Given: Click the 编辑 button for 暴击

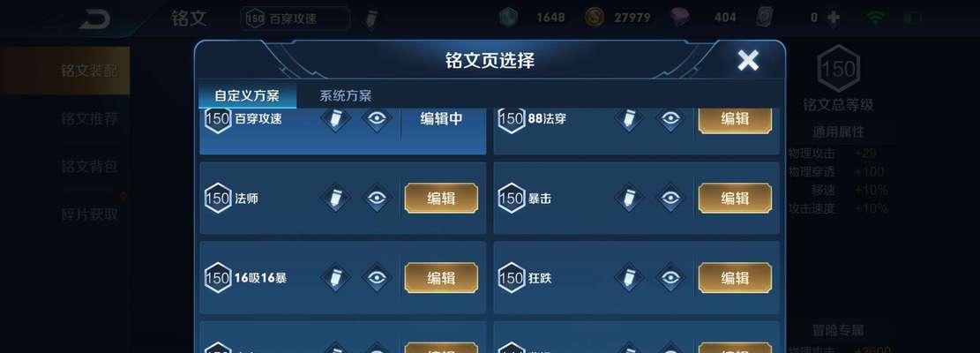Looking at the screenshot, I should [735, 198].
